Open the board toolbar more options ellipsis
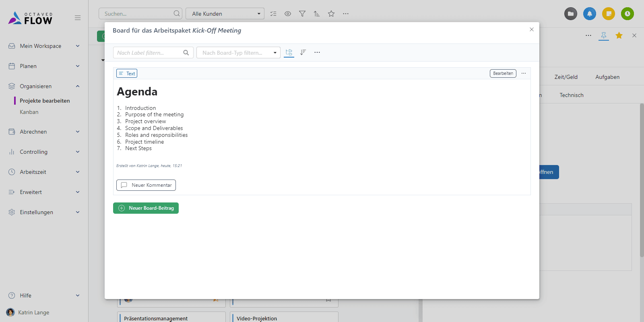 tap(317, 52)
